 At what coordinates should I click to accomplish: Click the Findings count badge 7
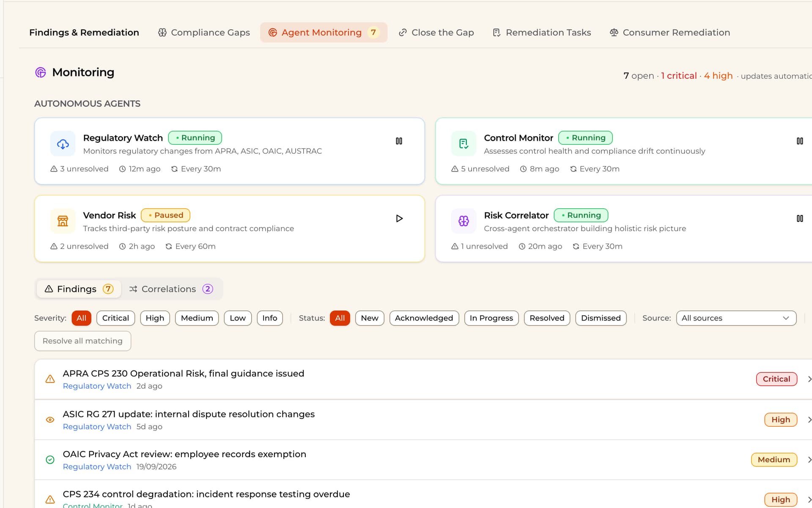tap(108, 289)
